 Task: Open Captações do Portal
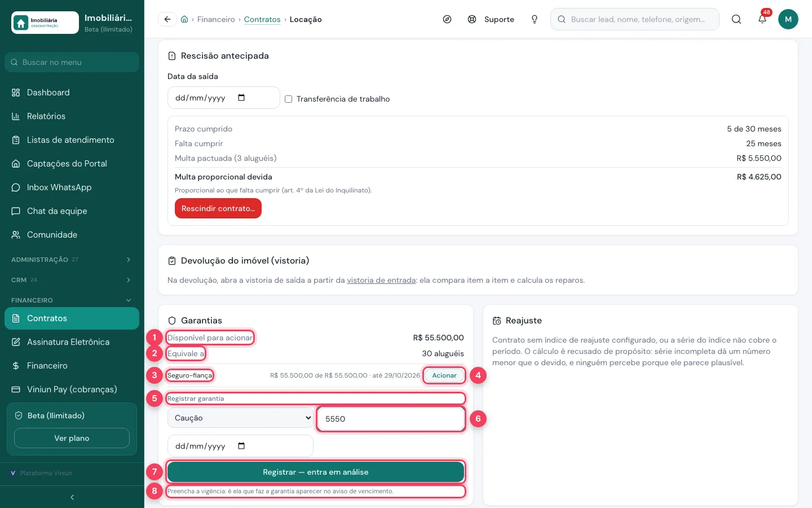[x=72, y=164]
